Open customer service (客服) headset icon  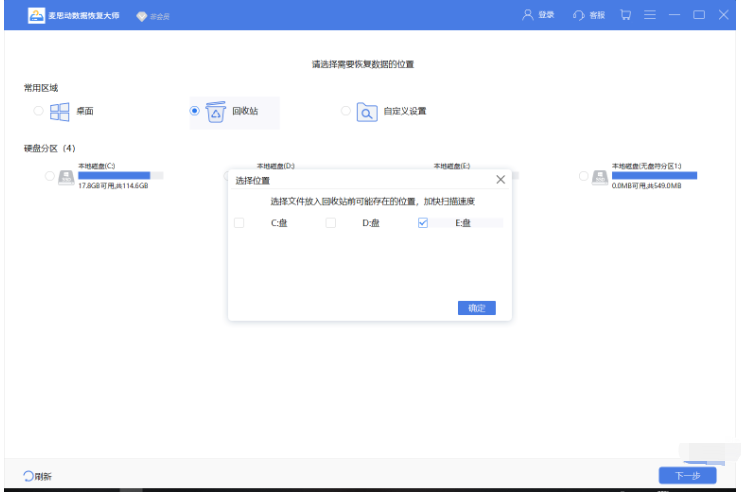(578, 16)
